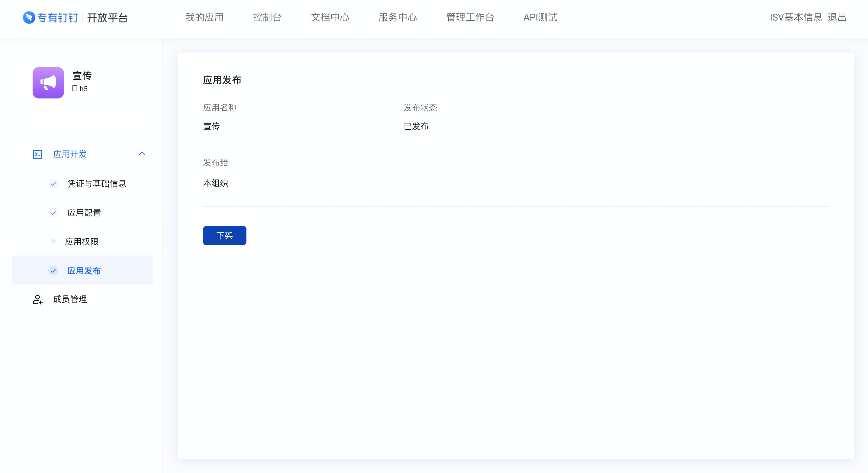
Task: Go to 控制台 in the top menu
Action: pos(267,18)
